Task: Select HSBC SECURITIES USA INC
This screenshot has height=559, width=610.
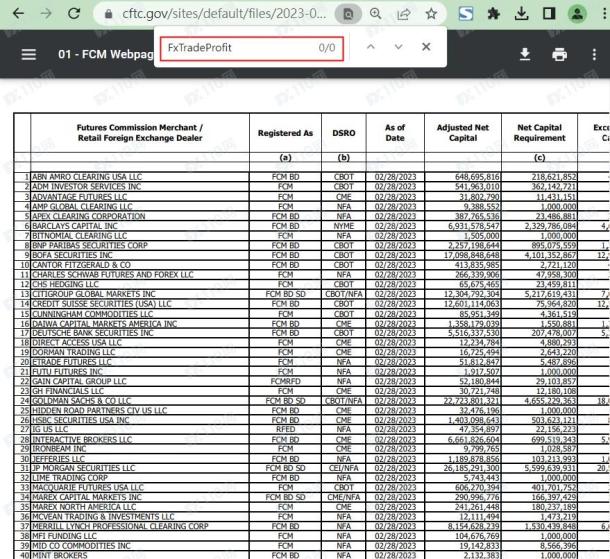Action: click(81, 420)
